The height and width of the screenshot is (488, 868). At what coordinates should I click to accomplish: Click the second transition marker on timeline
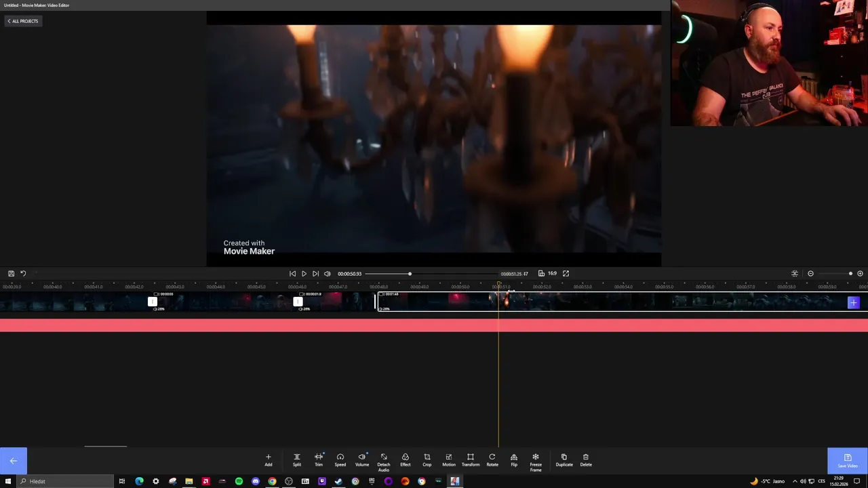pyautogui.click(x=298, y=302)
